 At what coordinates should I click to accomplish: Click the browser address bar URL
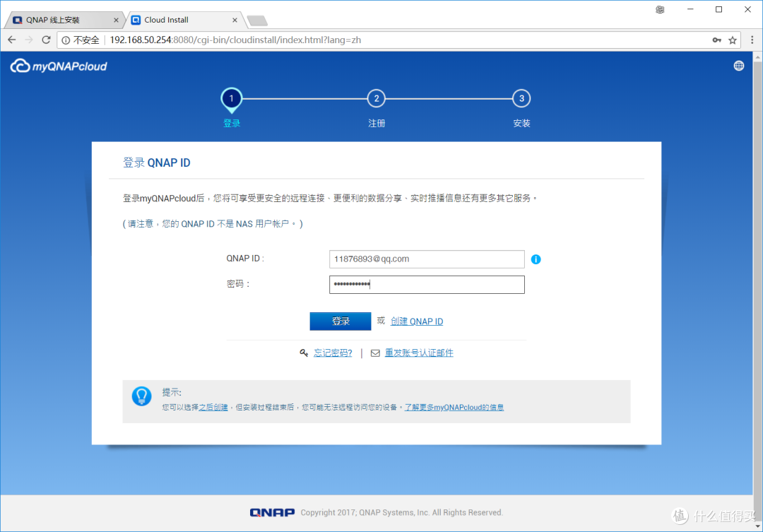point(235,40)
